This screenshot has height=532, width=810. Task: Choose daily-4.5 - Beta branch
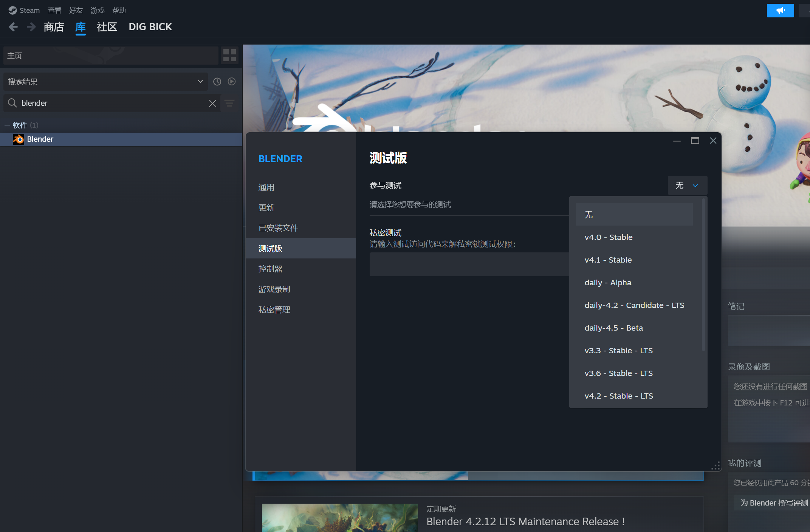(x=613, y=328)
